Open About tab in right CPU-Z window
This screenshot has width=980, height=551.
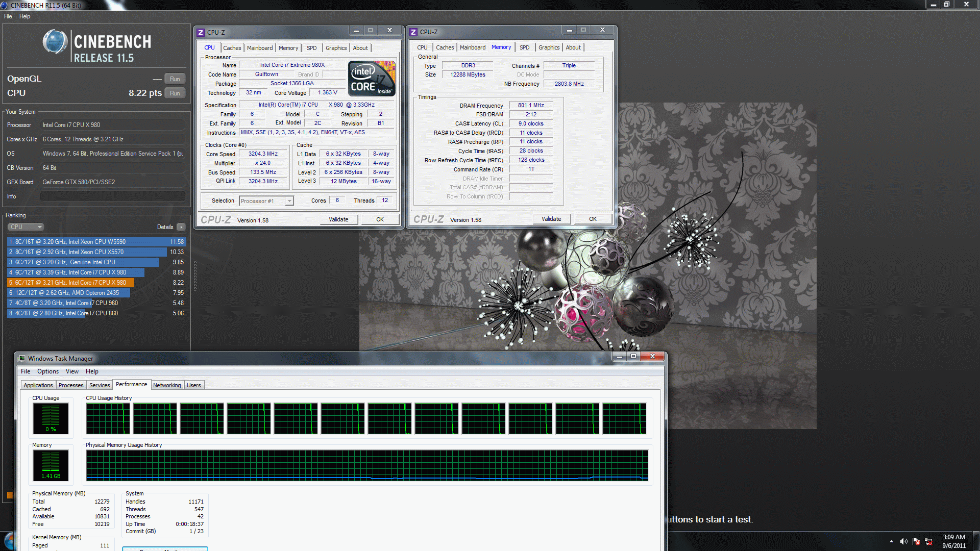tap(573, 47)
